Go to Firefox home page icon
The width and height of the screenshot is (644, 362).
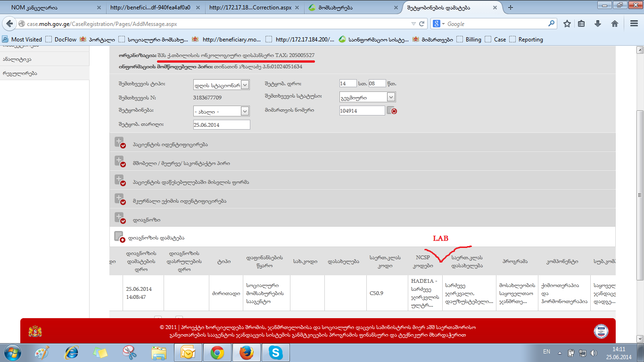click(614, 24)
